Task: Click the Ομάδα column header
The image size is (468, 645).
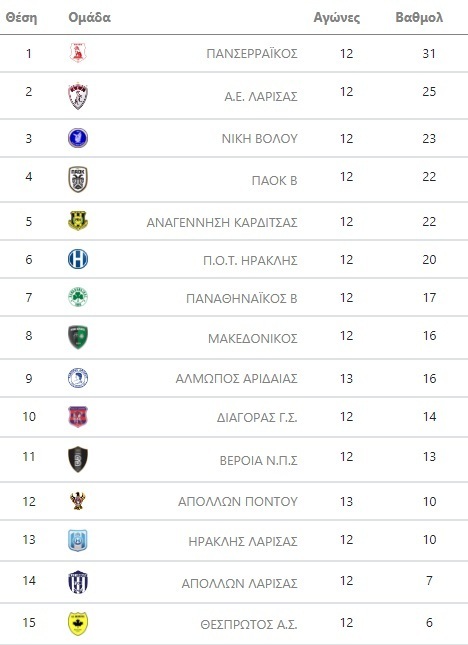Action: (x=89, y=18)
